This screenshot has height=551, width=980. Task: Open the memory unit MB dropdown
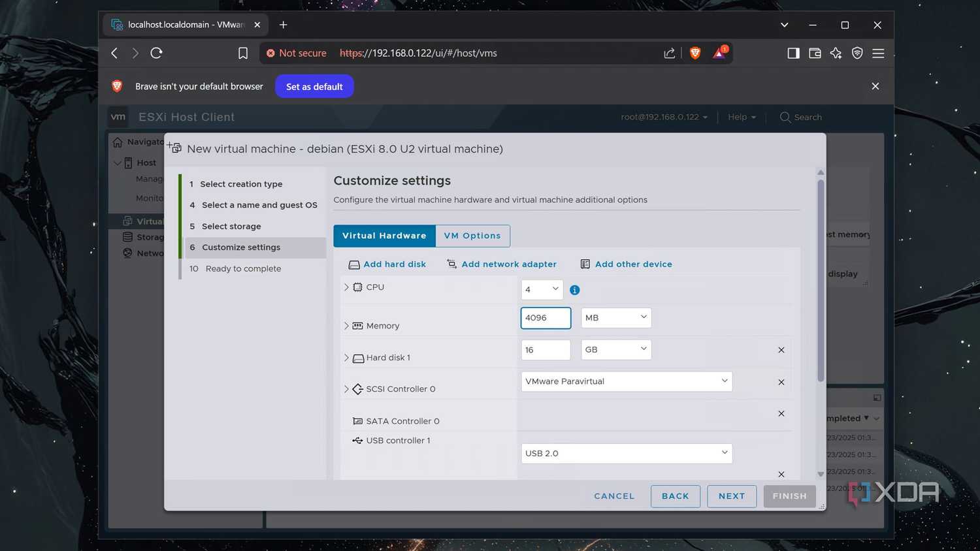coord(616,318)
